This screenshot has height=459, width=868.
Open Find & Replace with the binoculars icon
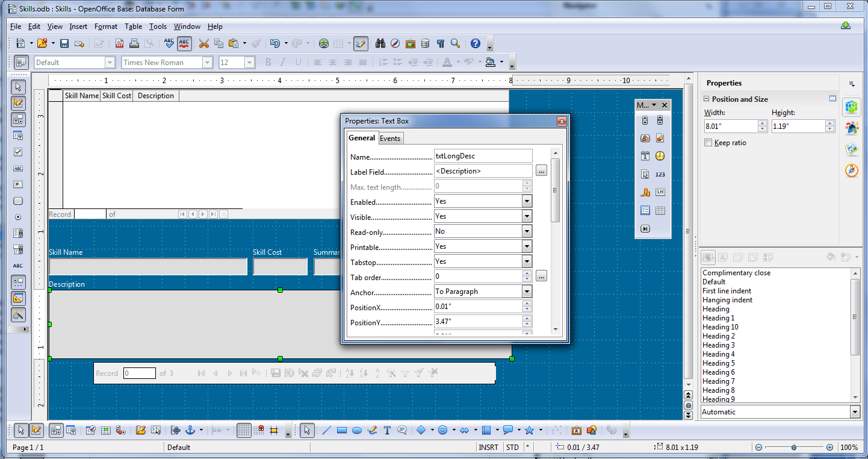tap(380, 43)
